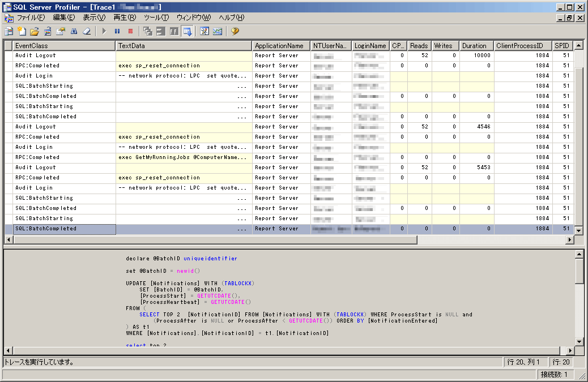Viewport: 588px width, 382px height.
Task: Pause the running trace
Action: (x=117, y=32)
